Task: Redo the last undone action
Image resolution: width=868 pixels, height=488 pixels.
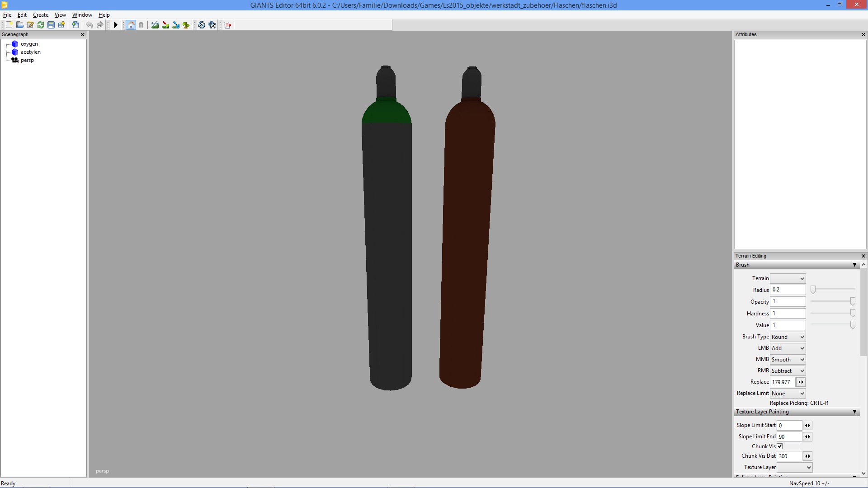Action: [x=100, y=25]
